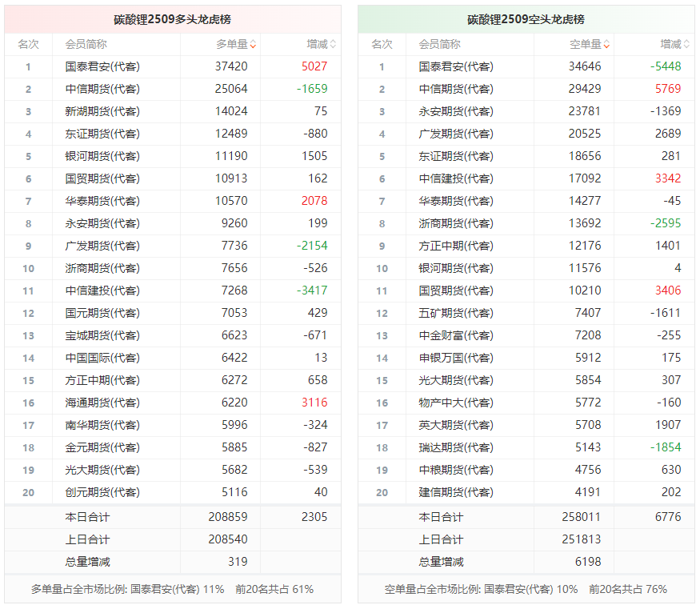Click red change value 3342
The image size is (700, 609).
pyautogui.click(x=668, y=178)
